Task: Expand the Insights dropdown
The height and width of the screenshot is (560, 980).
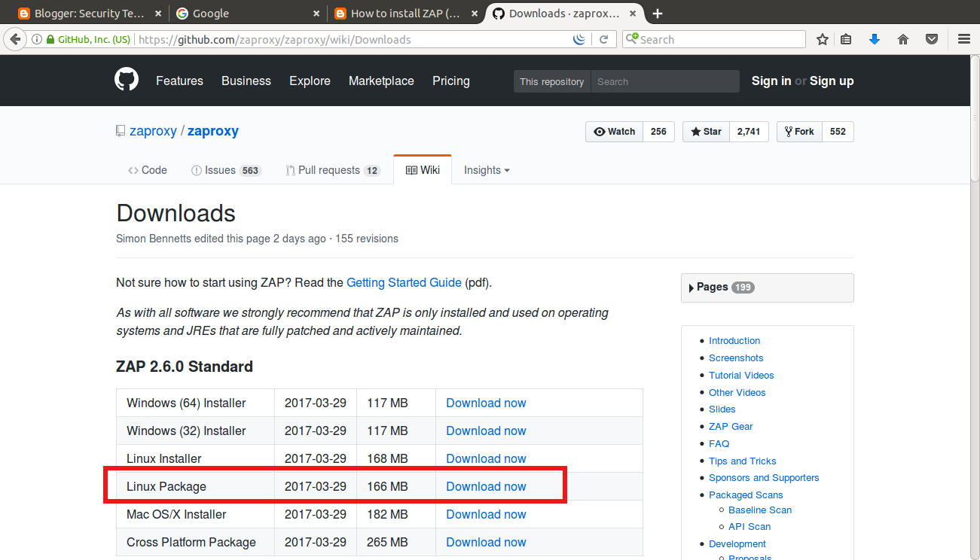Action: pyautogui.click(x=487, y=170)
